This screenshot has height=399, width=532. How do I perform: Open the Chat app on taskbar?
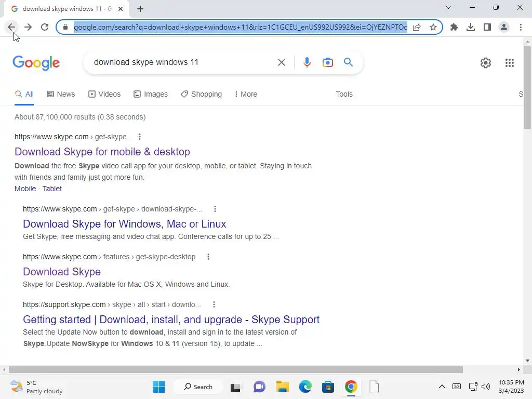(259, 387)
